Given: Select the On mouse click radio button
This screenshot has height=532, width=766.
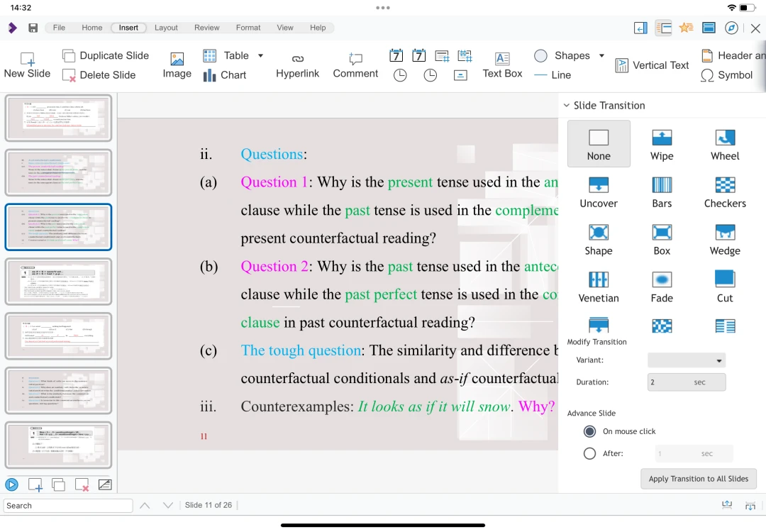Looking at the screenshot, I should (589, 431).
